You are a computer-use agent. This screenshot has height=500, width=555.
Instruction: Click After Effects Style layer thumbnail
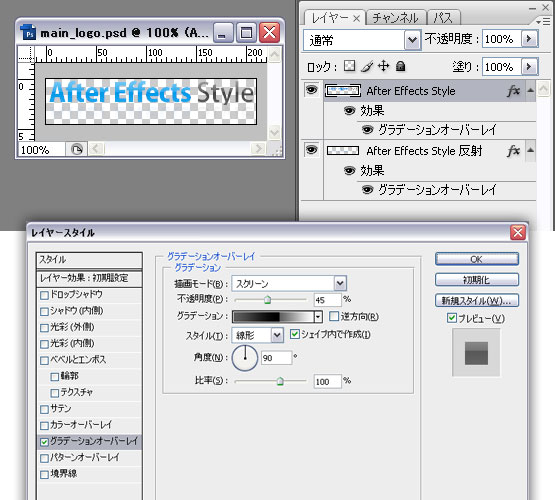pyautogui.click(x=343, y=91)
